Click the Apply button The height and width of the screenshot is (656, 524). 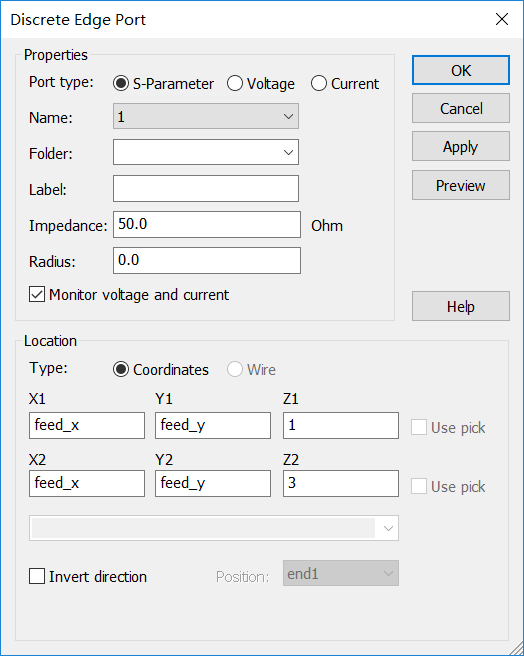click(461, 146)
